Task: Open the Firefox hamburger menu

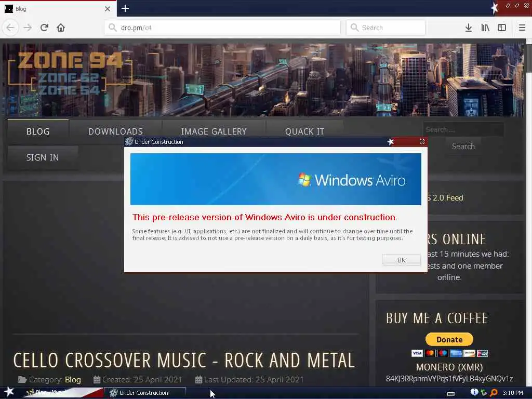Action: (x=522, y=28)
